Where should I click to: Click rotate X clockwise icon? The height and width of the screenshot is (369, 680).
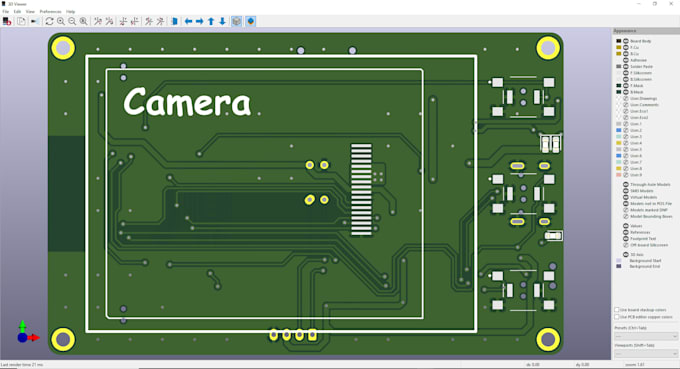[98, 21]
